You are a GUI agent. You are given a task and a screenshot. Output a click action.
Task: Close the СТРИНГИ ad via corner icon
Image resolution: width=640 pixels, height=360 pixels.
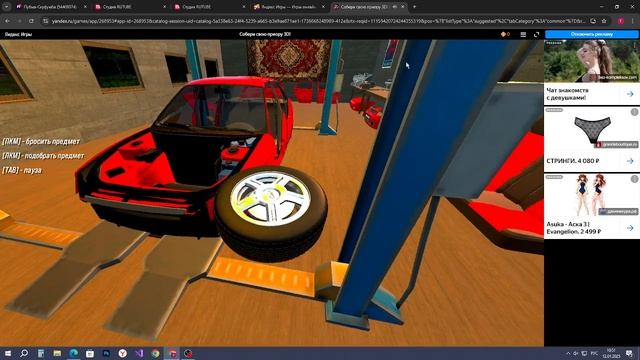point(634,112)
